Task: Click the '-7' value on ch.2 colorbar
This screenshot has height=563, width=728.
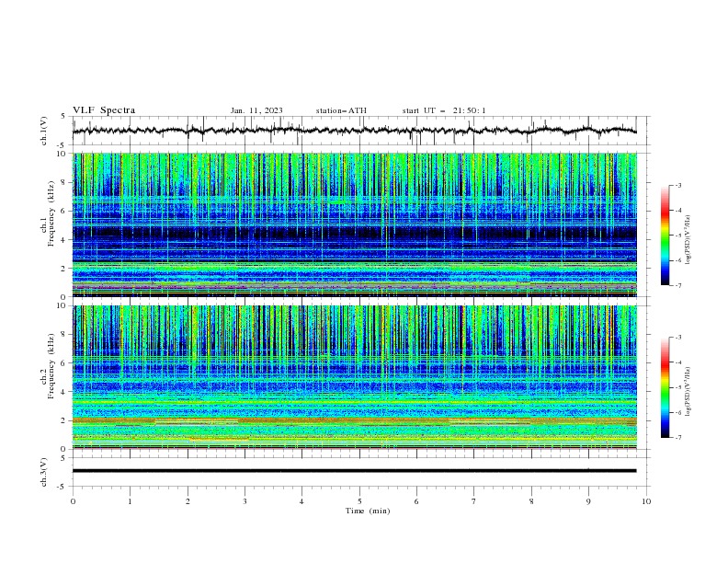Action: click(677, 438)
